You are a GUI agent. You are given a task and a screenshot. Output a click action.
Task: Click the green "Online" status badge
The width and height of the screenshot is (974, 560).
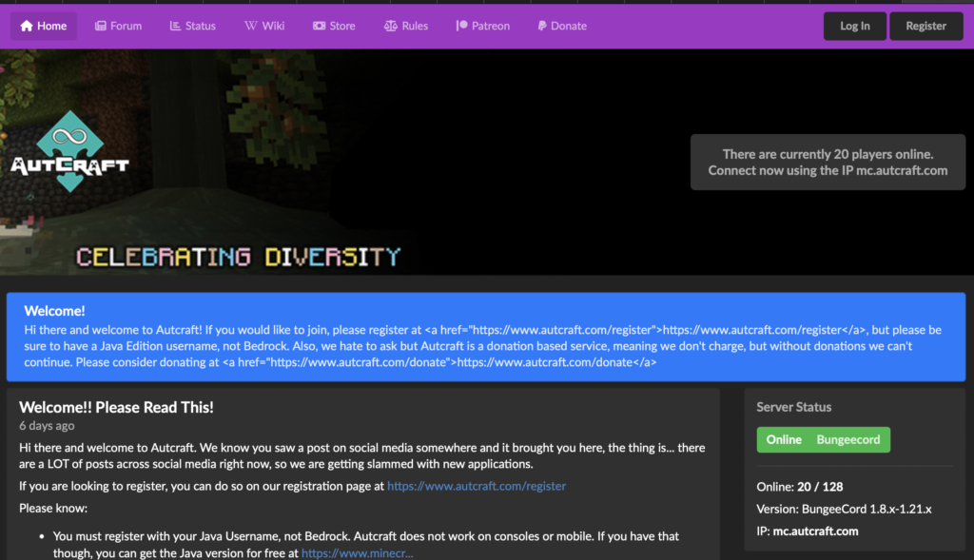784,439
